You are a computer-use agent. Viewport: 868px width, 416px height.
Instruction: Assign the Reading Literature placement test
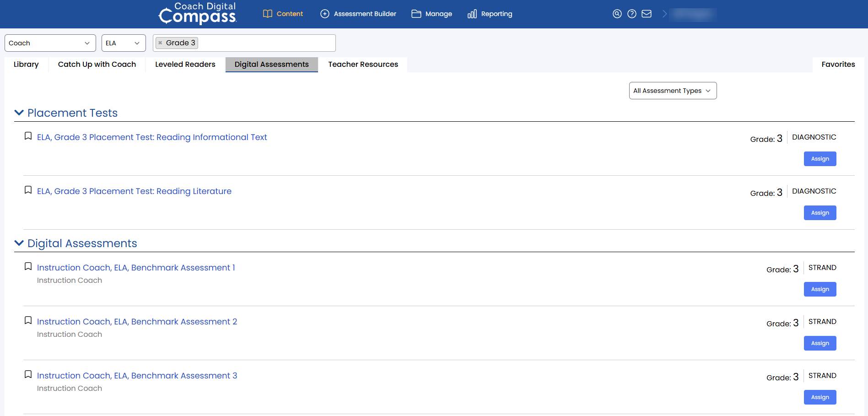click(x=820, y=213)
